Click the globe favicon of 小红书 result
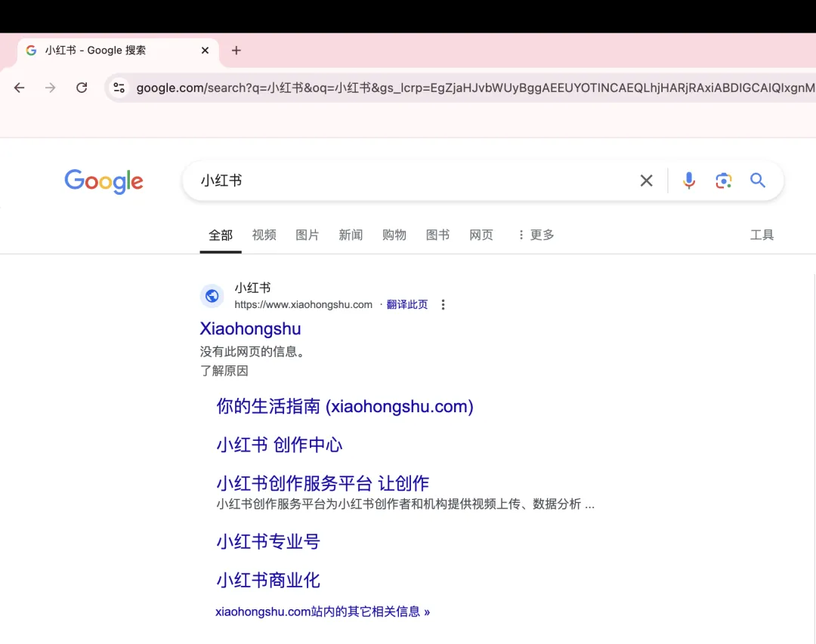Screen dimensions: 816x644 (x=212, y=296)
